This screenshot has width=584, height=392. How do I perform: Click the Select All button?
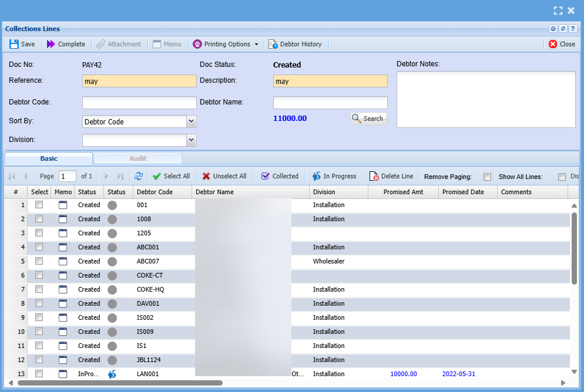[x=171, y=176]
